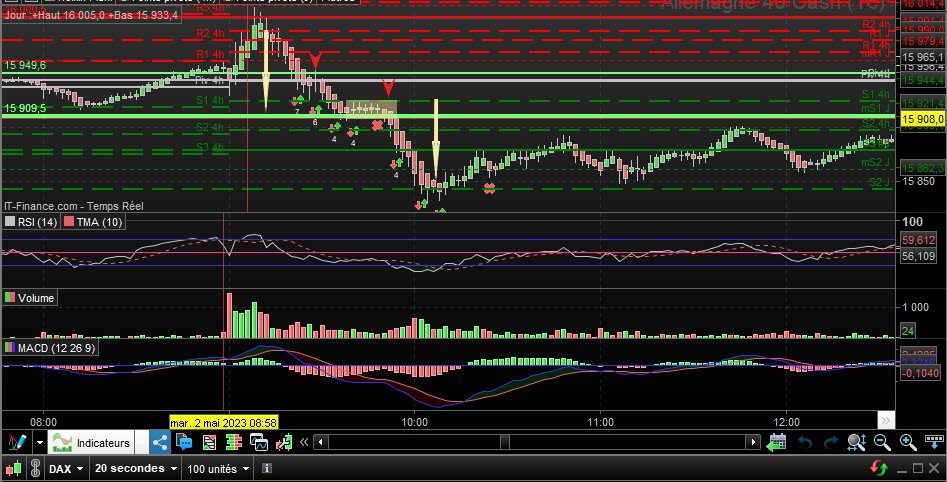947x482 pixels.
Task: Click the price axis label 15 850
Action: [918, 181]
